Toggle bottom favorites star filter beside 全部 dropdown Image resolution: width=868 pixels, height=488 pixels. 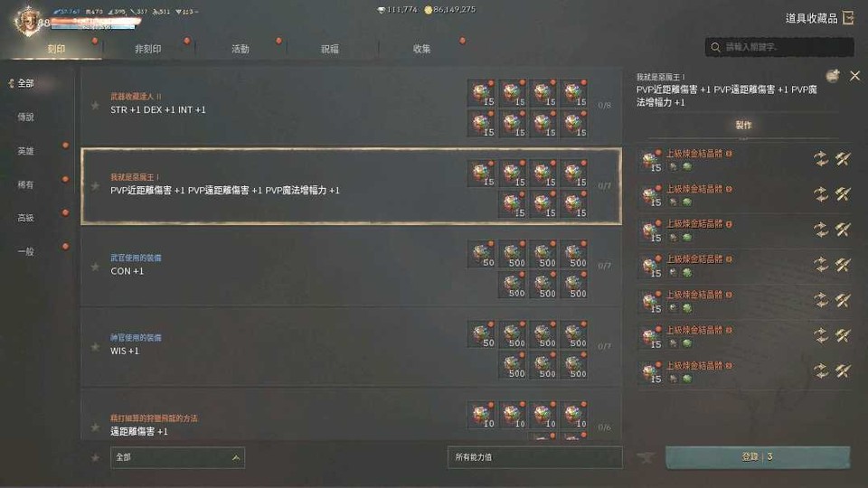pos(95,457)
